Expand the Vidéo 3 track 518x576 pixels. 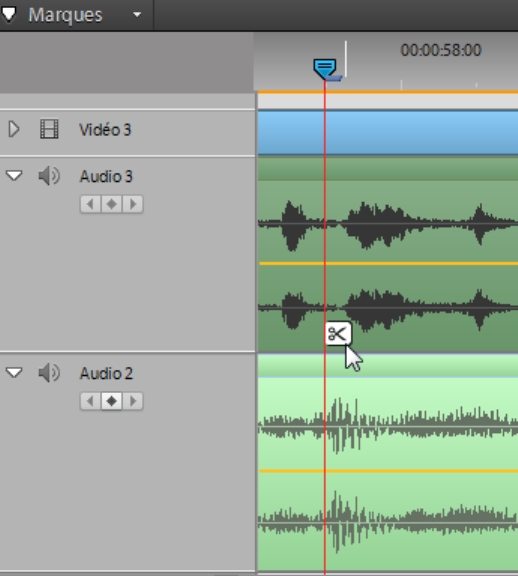coord(14,129)
